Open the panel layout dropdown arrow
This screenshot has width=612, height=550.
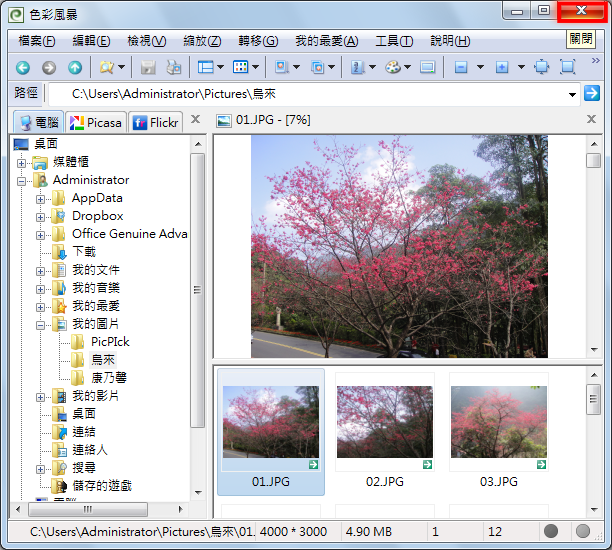tap(221, 67)
